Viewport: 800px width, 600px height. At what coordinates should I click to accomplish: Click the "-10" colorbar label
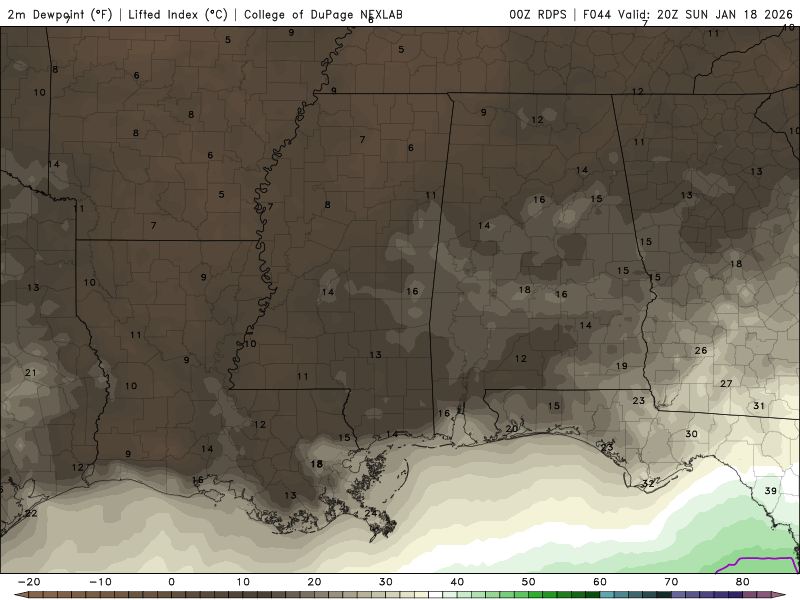tap(100, 582)
